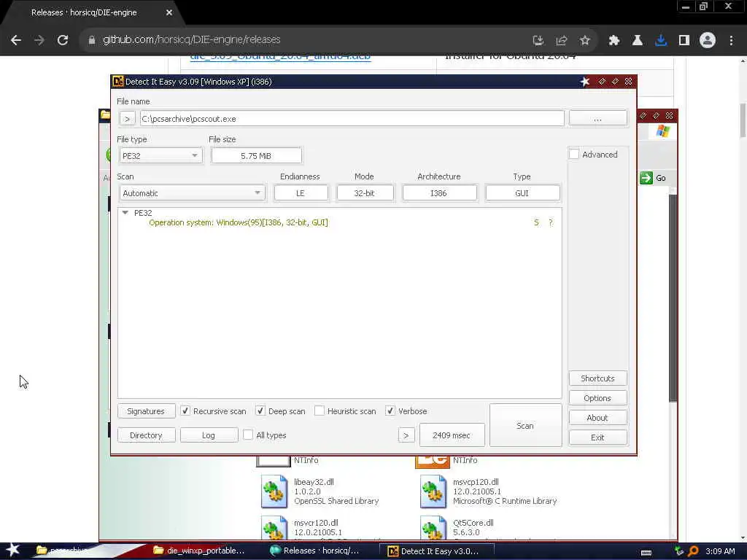The height and width of the screenshot is (560, 747).
Task: Open Chrome labs flask icon
Action: tap(637, 41)
